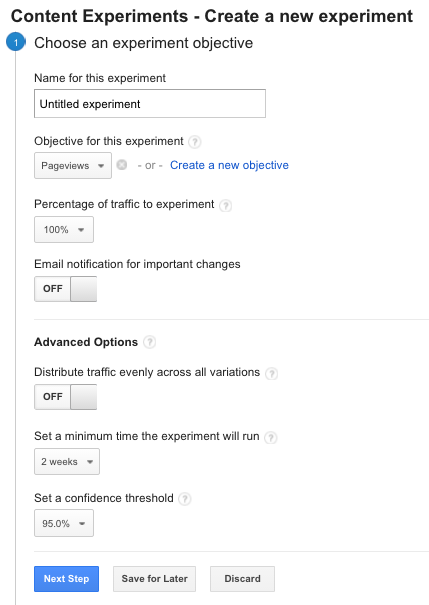Click the step 1 blue circle marker
Screen dimensions: 429x605
click(15, 42)
